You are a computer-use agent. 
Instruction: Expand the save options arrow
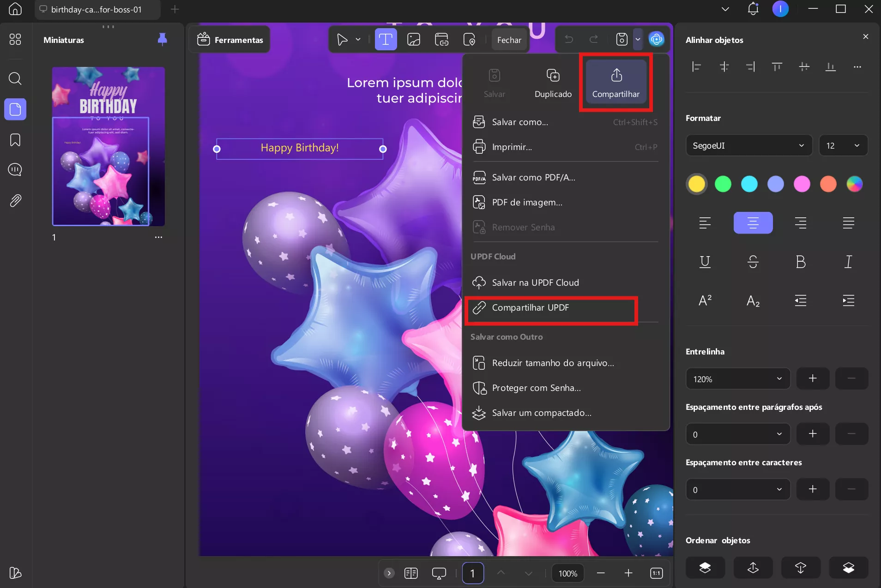(638, 40)
